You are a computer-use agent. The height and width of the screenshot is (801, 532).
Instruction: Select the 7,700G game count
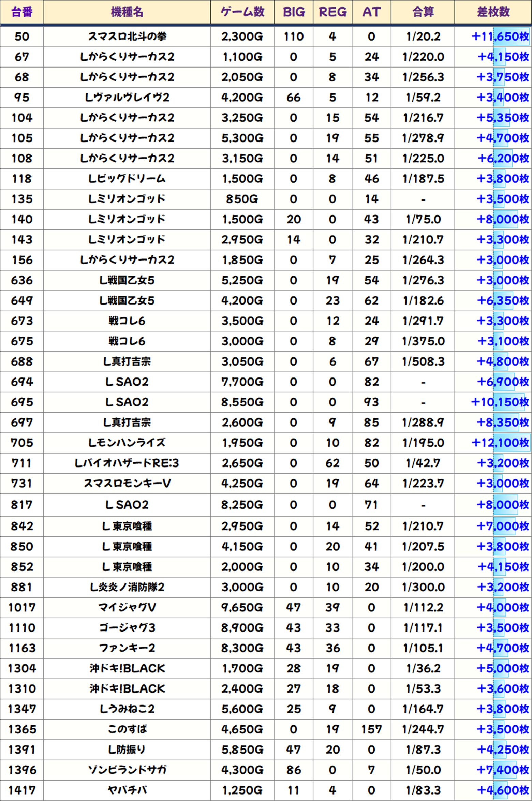(242, 382)
